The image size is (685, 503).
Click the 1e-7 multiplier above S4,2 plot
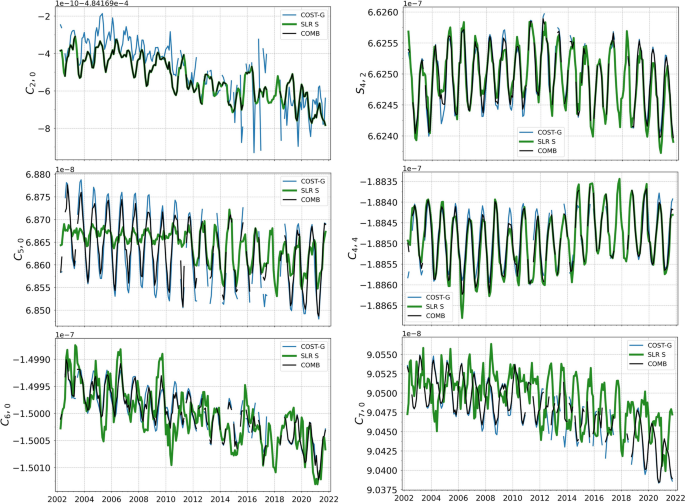412,3
